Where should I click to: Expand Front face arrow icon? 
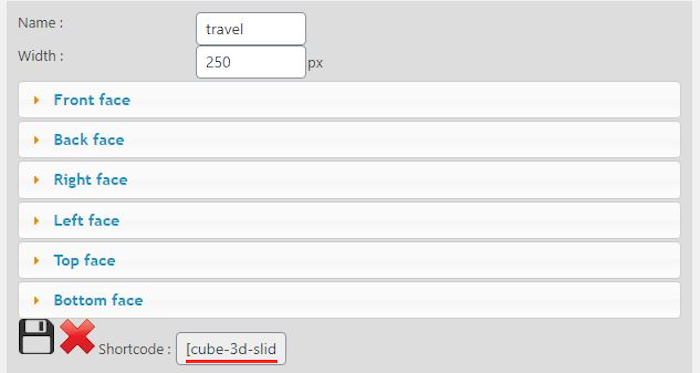pos(37,100)
